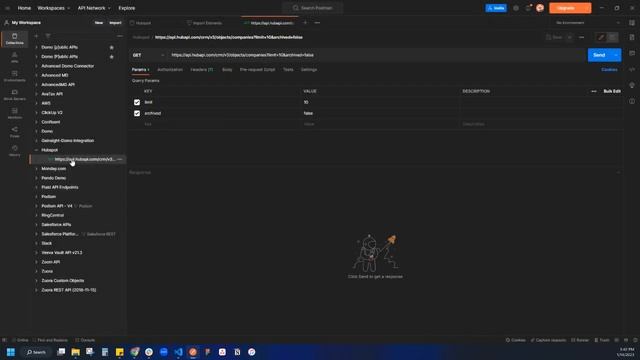
Task: Open the Monitors sidebar panel
Action: pyautogui.click(x=14, y=113)
